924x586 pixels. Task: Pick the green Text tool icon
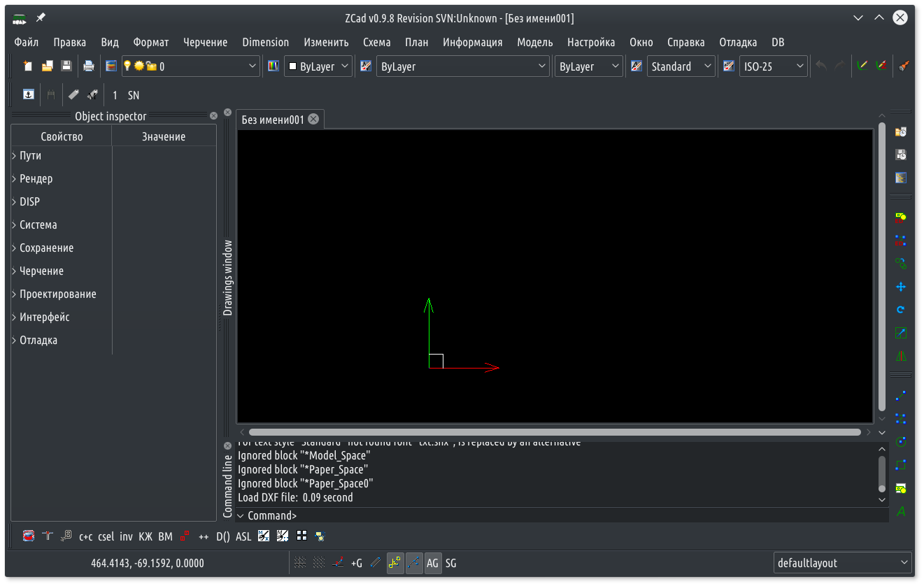pyautogui.click(x=901, y=511)
